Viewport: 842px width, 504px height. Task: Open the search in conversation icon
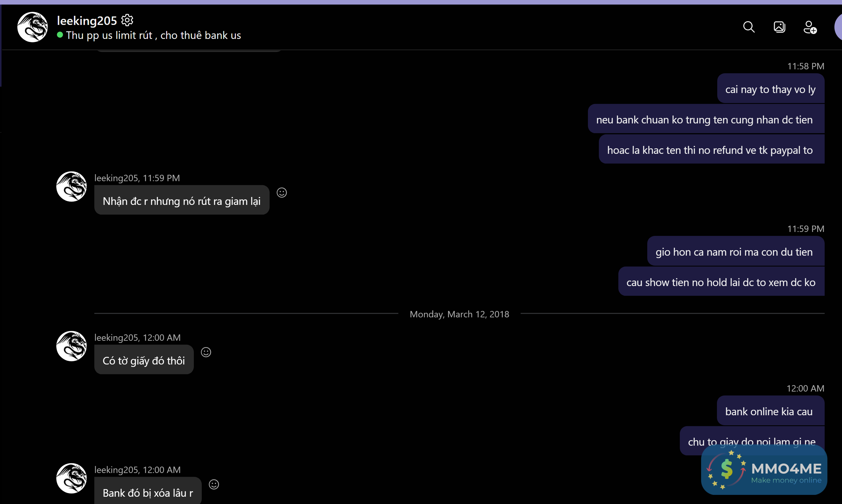tap(749, 27)
